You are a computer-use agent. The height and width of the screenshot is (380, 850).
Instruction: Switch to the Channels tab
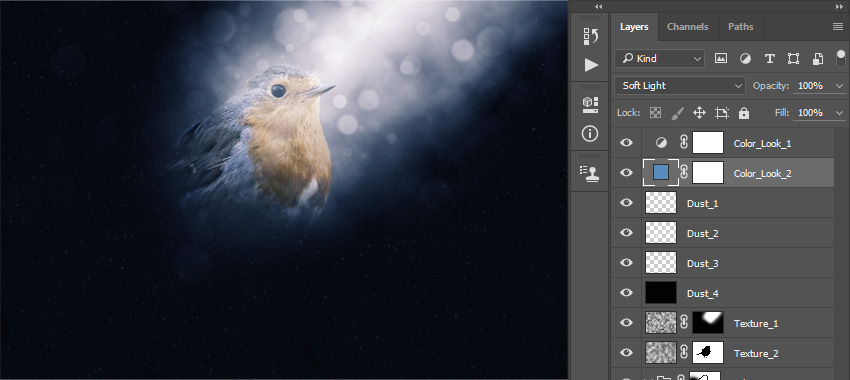point(687,27)
